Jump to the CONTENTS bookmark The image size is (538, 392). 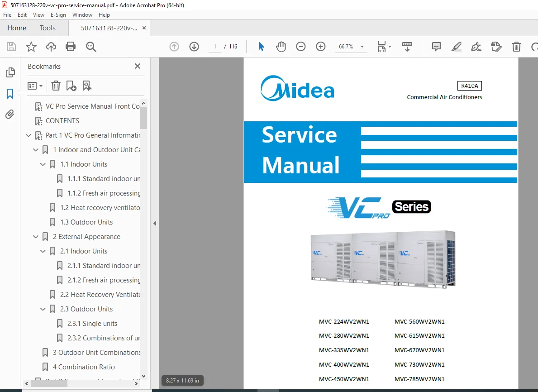(62, 121)
